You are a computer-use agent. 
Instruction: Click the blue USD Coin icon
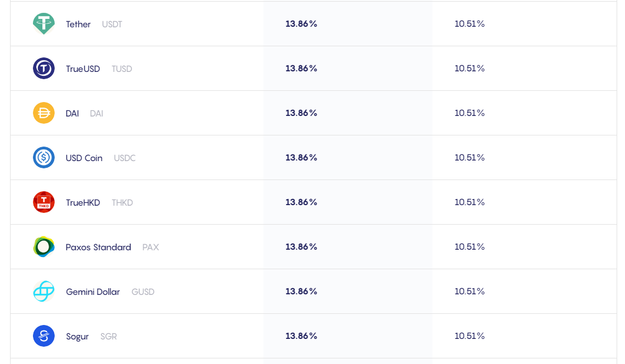click(44, 158)
